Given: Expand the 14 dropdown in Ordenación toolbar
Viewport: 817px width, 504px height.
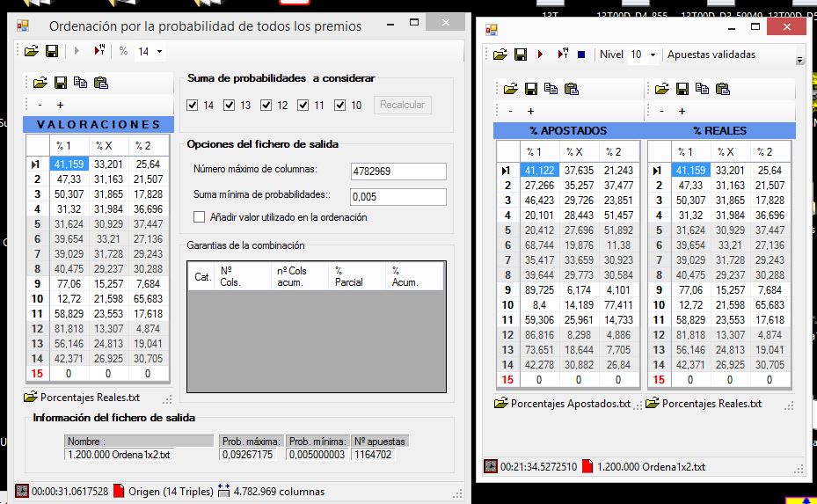Looking at the screenshot, I should click(159, 52).
